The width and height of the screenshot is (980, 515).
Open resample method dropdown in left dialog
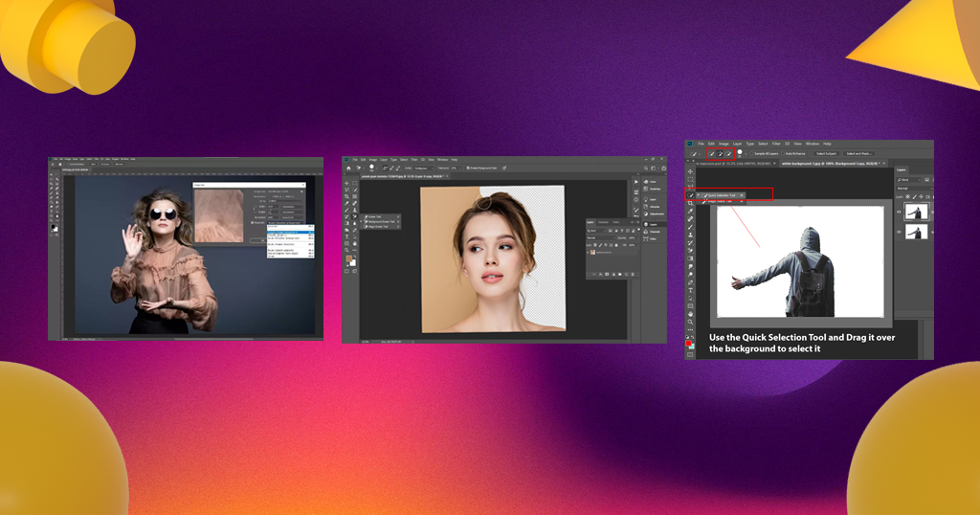pyautogui.click(x=285, y=223)
